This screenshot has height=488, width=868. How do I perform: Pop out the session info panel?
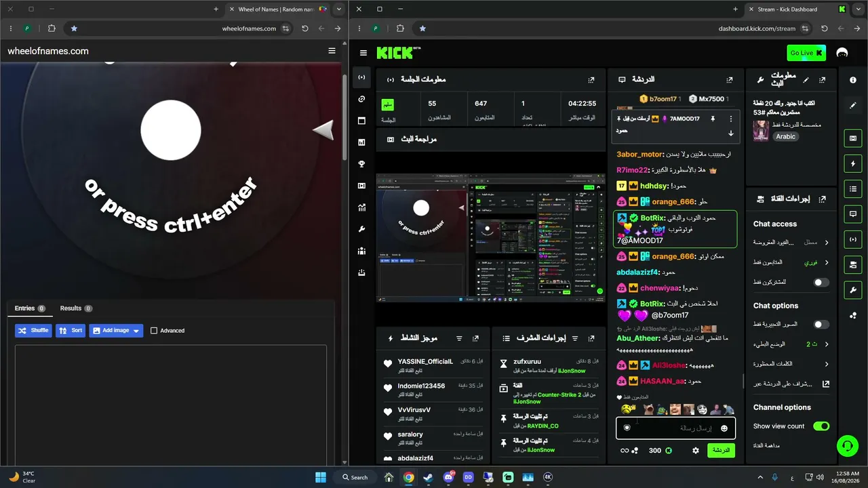coord(591,80)
